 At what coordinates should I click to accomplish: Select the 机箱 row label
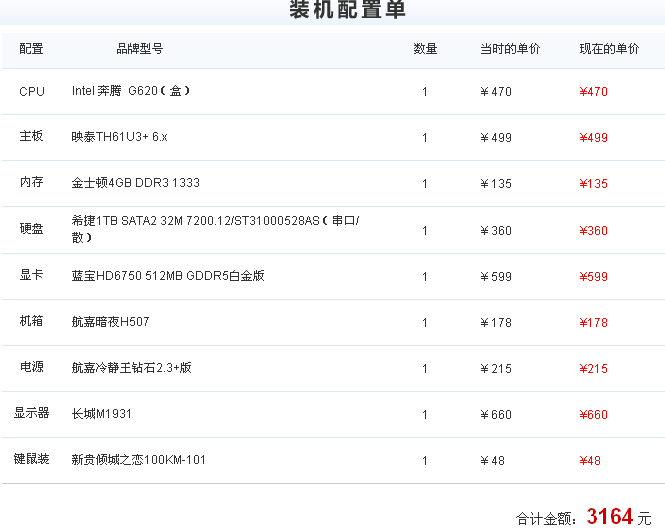(31, 321)
